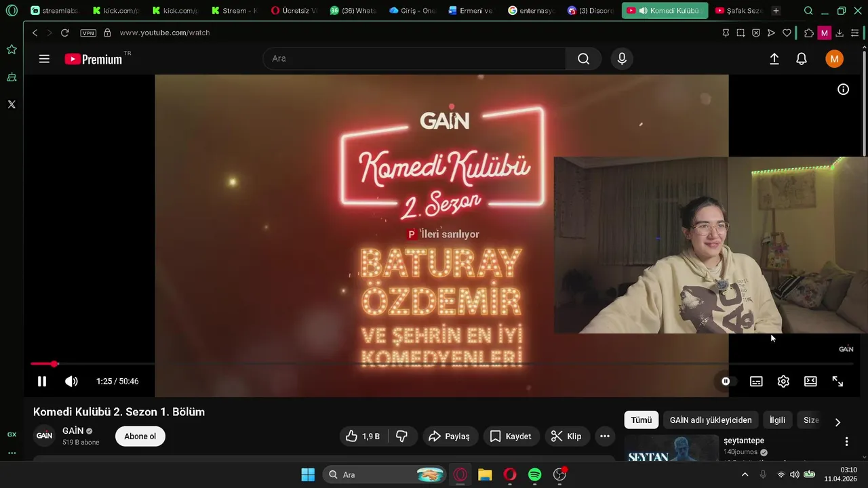The image size is (868, 488).
Task: Open browser extensions cube icon
Action: pyautogui.click(x=809, y=33)
